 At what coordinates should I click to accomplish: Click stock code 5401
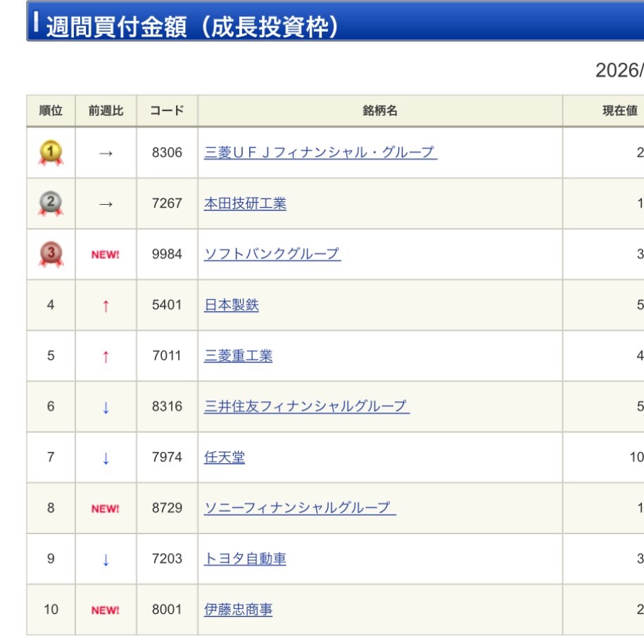167,305
